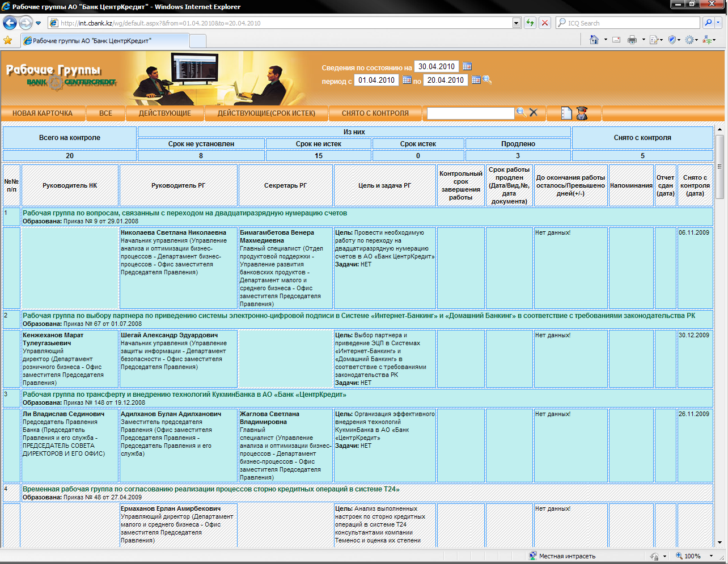The image size is (728, 564).
Task: Click the scroll down arrow button
Action: pos(720,542)
